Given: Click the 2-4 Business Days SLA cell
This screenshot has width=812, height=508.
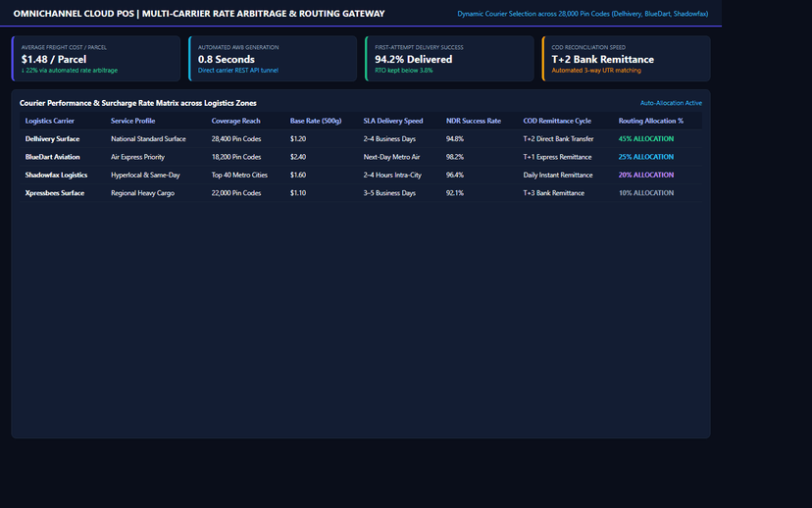Looking at the screenshot, I should [x=389, y=139].
